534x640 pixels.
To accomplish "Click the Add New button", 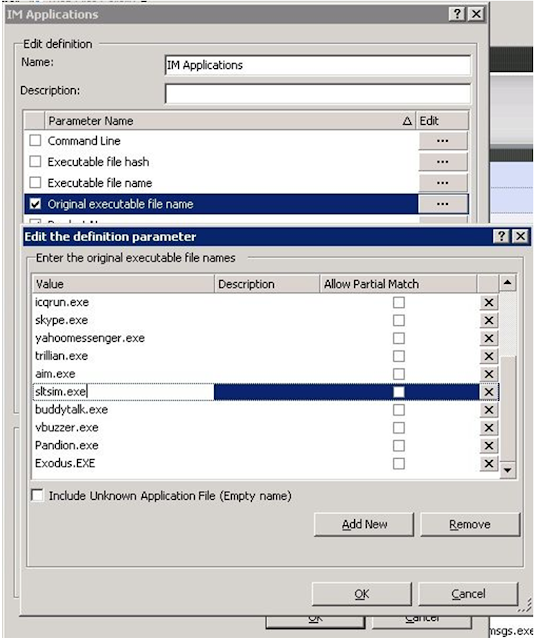I will click(364, 524).
